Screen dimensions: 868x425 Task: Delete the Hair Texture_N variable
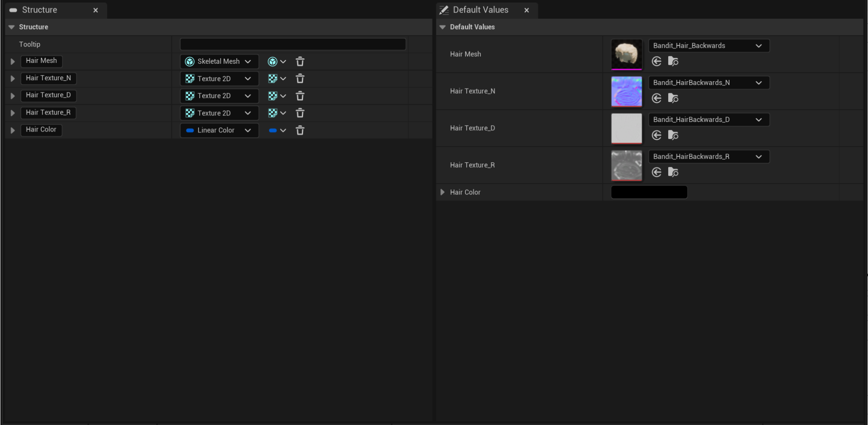click(300, 79)
